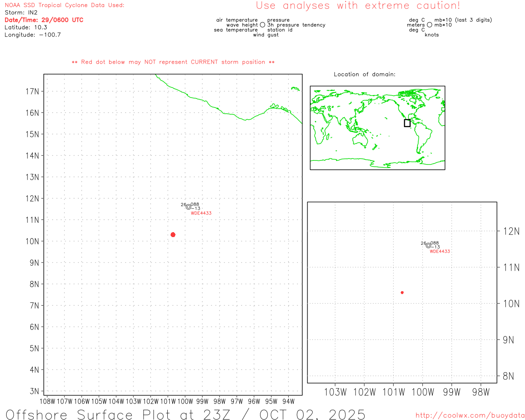Click the 98W label on inset map
Image resolution: width=525 pixels, height=420 pixels.
click(x=481, y=392)
